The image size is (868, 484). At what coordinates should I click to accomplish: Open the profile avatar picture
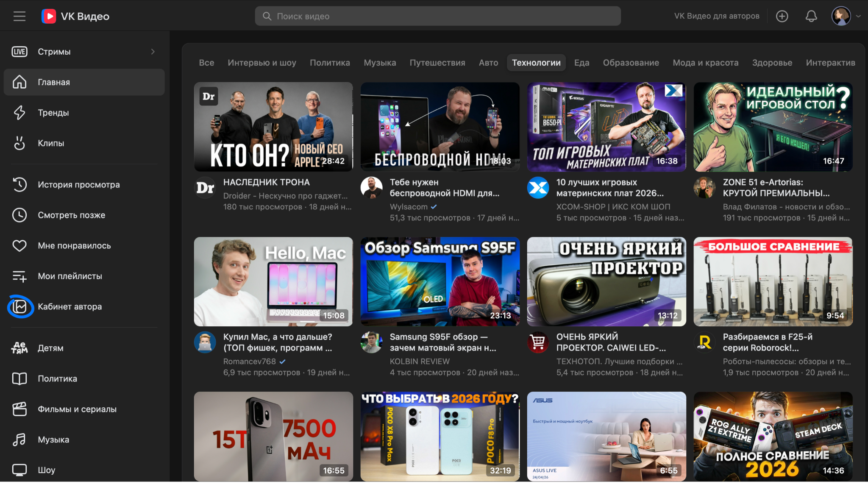click(x=841, y=16)
